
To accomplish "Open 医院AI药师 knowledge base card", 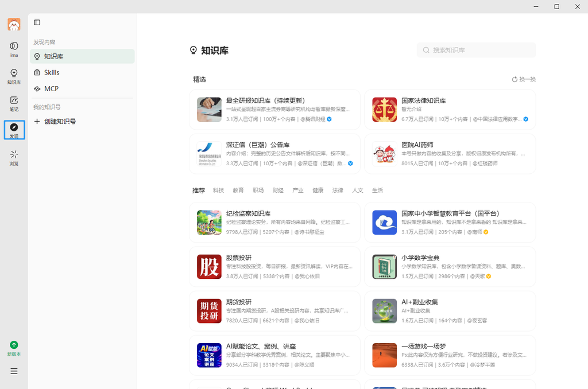I will pos(450,154).
